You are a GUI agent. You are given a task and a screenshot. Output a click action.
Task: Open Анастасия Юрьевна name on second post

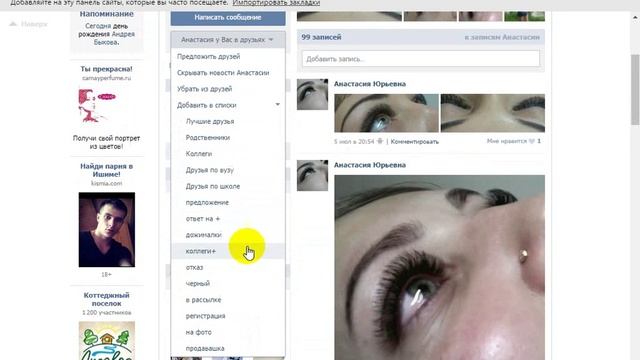(370, 165)
